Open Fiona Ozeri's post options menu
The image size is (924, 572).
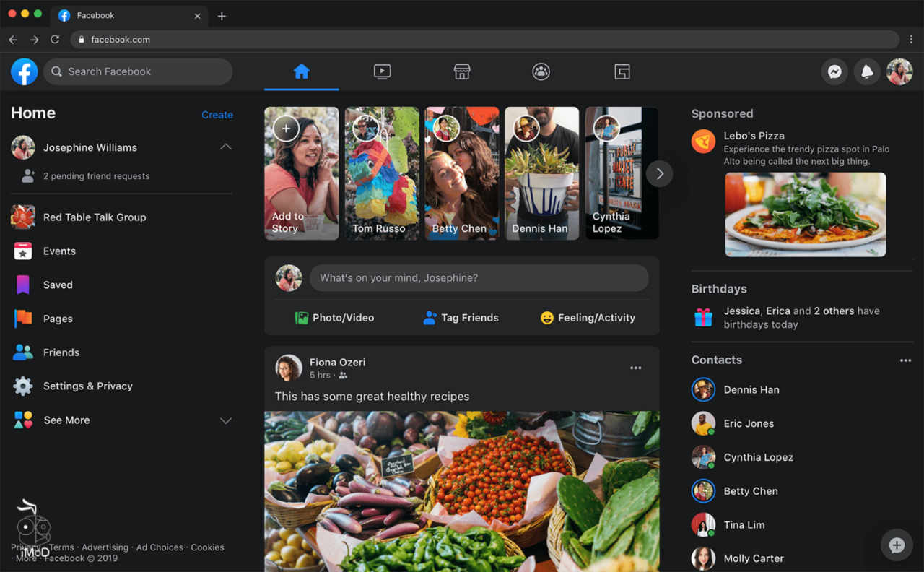tap(635, 368)
